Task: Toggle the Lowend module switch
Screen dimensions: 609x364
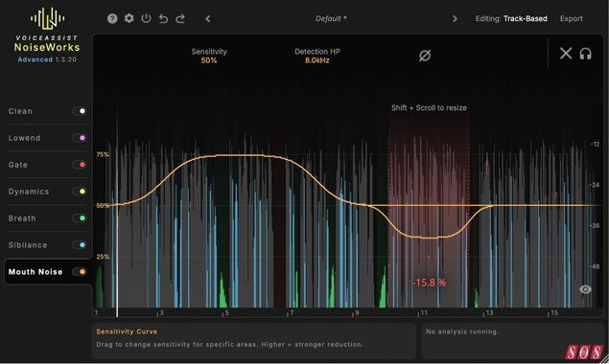Action: coord(79,138)
